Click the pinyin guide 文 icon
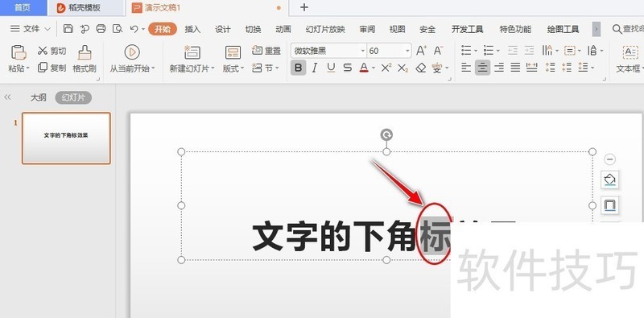 point(437,68)
